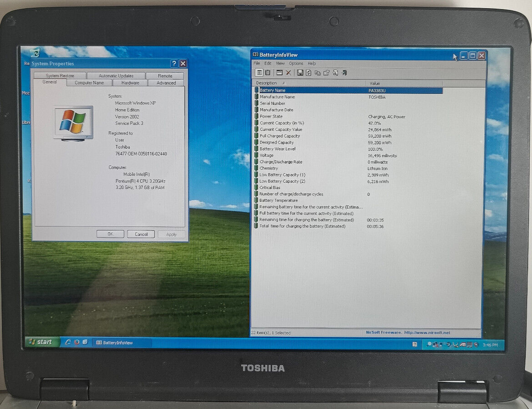Switch to System Restore tab
The height and width of the screenshot is (409, 532).
pos(60,75)
